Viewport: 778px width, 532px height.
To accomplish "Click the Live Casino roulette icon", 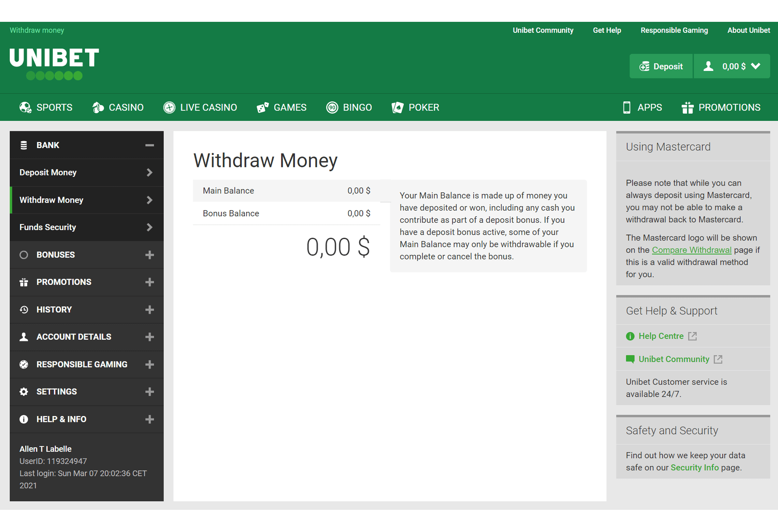I will [x=169, y=107].
